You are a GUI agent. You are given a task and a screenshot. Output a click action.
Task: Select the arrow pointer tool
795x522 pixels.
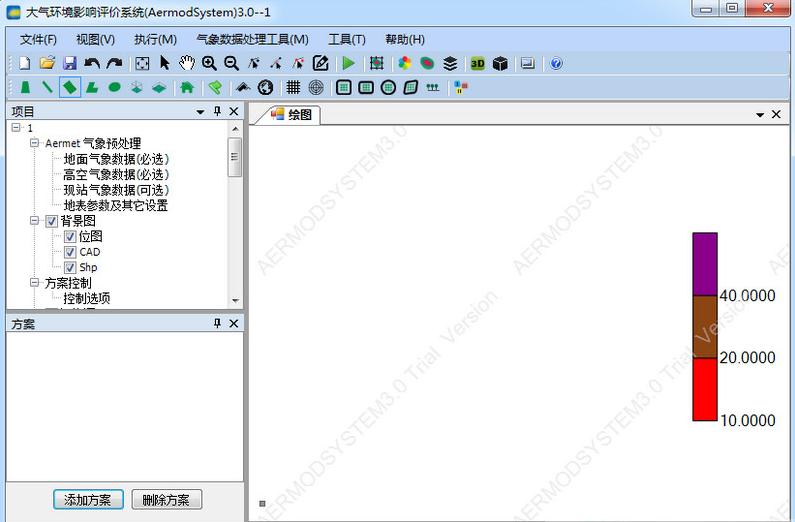pos(165,63)
